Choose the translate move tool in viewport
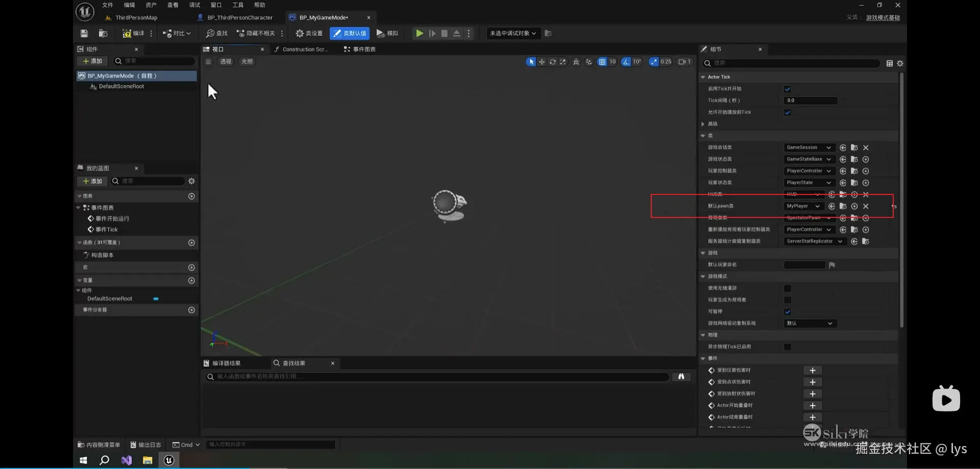Viewport: 980px width, 469px height. click(542, 62)
